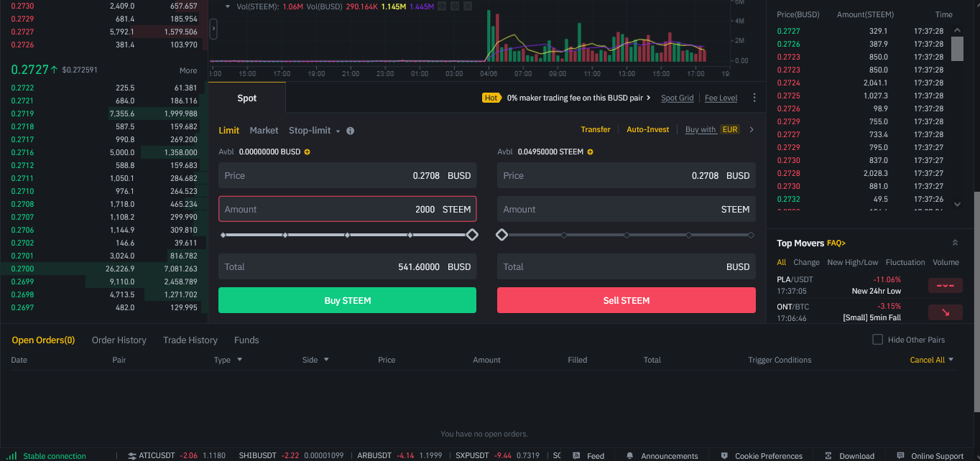Open the Spot Grid link
Viewport: 980px width, 461px height.
pos(678,98)
